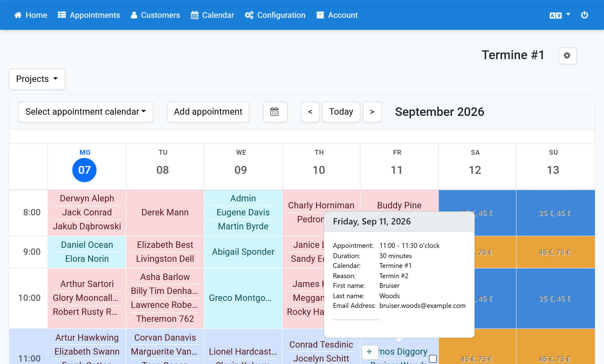The height and width of the screenshot is (364, 604).
Task: Select the blue Sunday 8:00 price slot
Action: (555, 213)
